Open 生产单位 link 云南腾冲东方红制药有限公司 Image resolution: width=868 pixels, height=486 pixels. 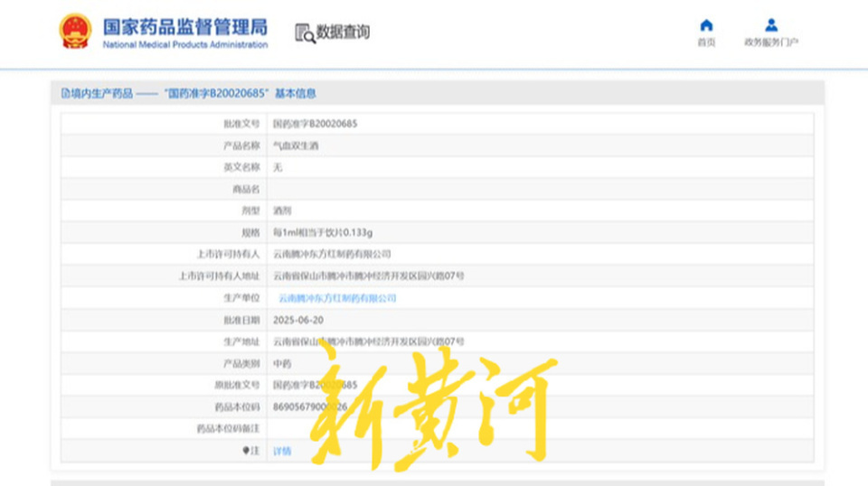(337, 298)
